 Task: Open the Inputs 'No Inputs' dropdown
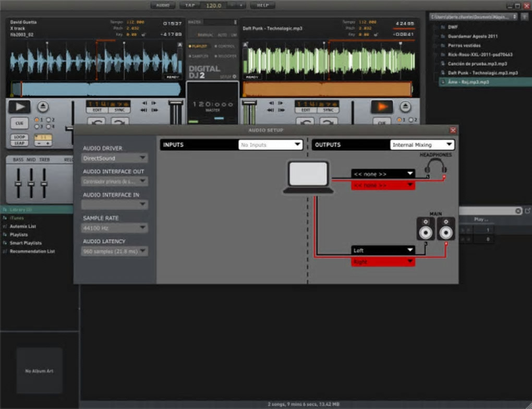coord(270,145)
